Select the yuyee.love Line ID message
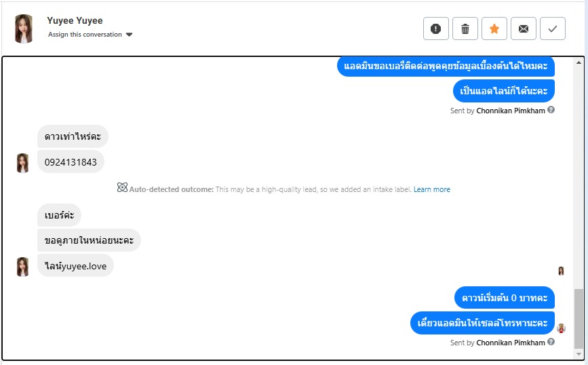 click(x=75, y=266)
